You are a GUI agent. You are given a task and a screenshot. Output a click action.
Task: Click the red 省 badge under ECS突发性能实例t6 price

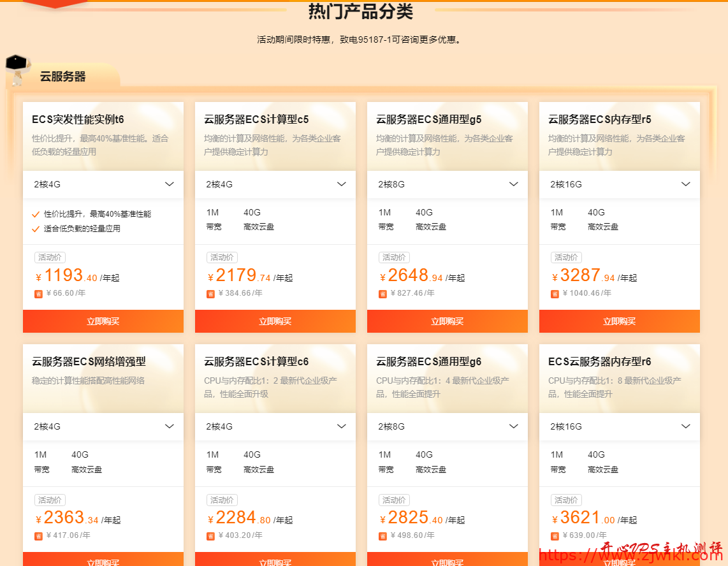click(38, 294)
